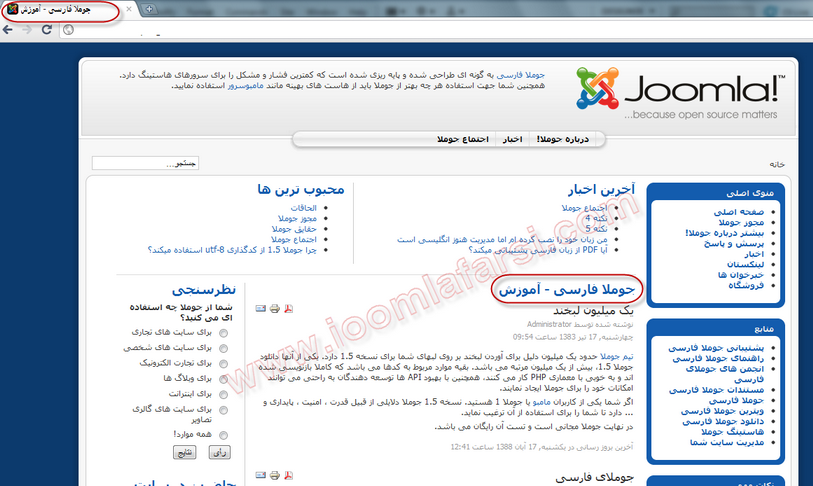813x486 pixels.
Task: Open PDF icon of جوملای فارسی article
Action: click(x=288, y=475)
